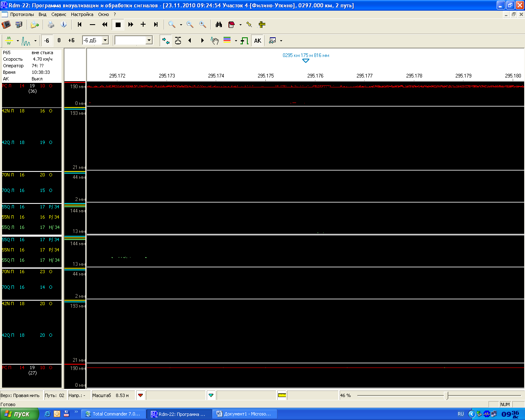This screenshot has width=525, height=420.
Task: Click the green step threshold icon
Action: pos(244,41)
